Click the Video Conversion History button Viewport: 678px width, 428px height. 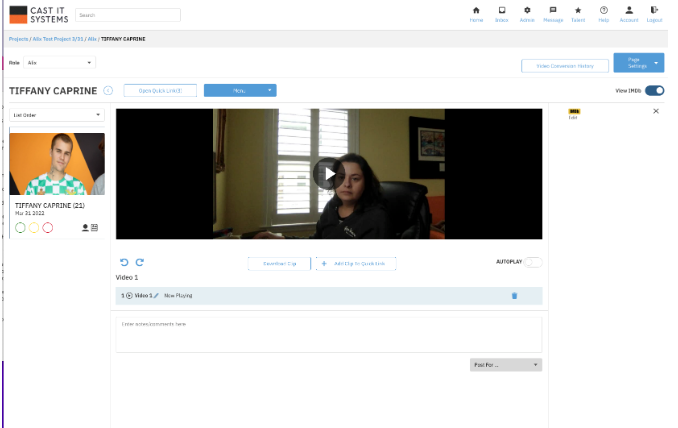coord(565,66)
